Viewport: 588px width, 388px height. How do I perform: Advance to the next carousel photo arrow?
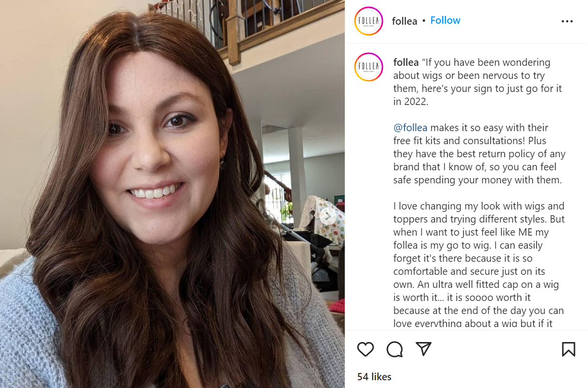(x=328, y=216)
